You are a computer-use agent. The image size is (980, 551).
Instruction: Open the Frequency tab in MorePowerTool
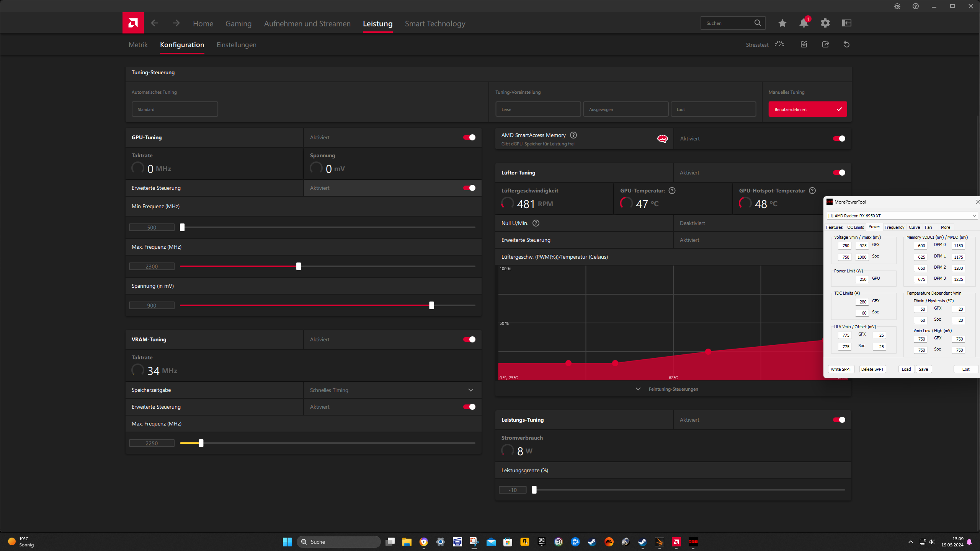tap(894, 227)
